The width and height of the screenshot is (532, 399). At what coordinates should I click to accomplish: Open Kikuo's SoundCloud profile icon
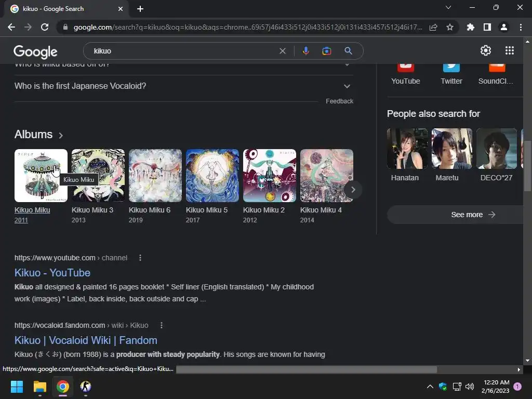(497, 68)
